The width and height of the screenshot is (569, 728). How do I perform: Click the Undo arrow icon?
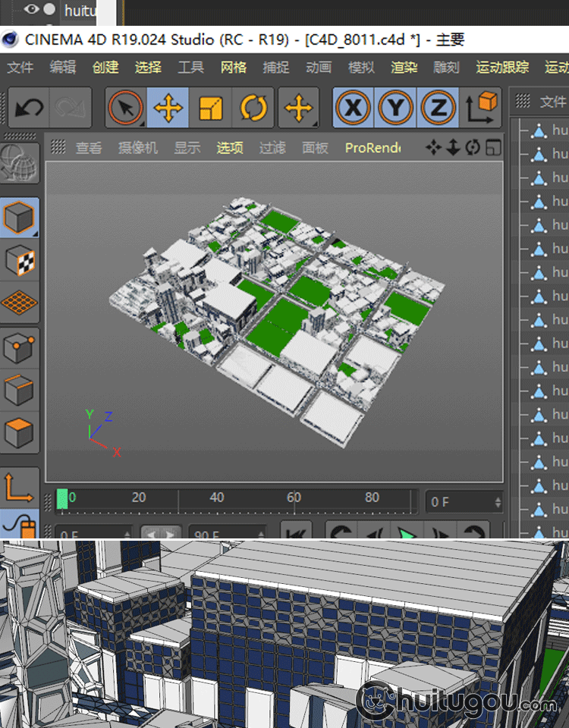tap(29, 108)
